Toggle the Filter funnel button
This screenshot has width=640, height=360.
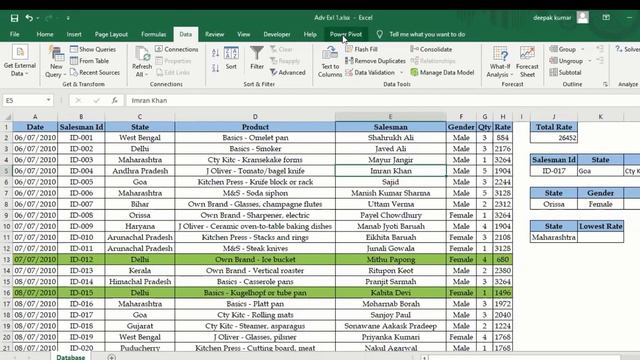(257, 58)
